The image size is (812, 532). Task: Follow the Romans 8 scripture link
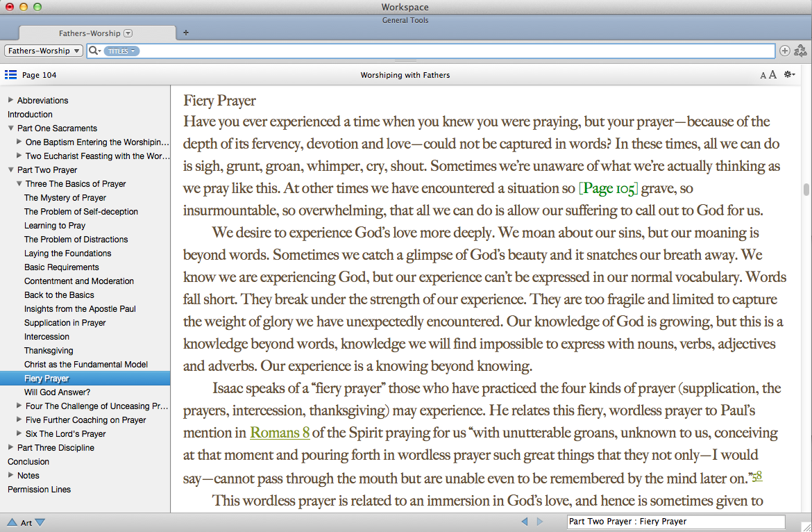(x=280, y=433)
